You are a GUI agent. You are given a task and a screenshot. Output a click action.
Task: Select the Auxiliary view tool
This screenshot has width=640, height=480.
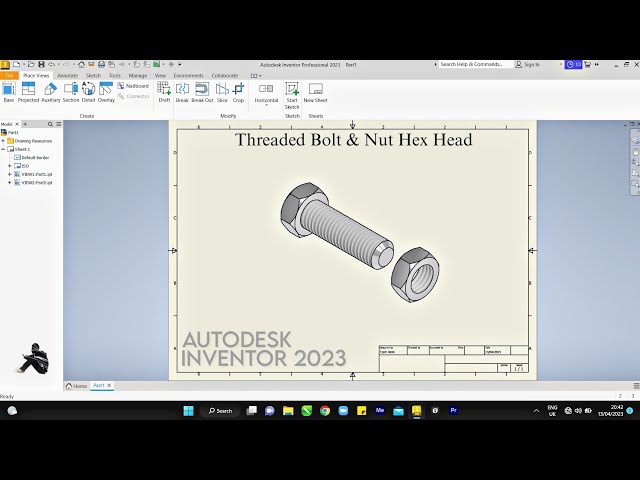51,92
